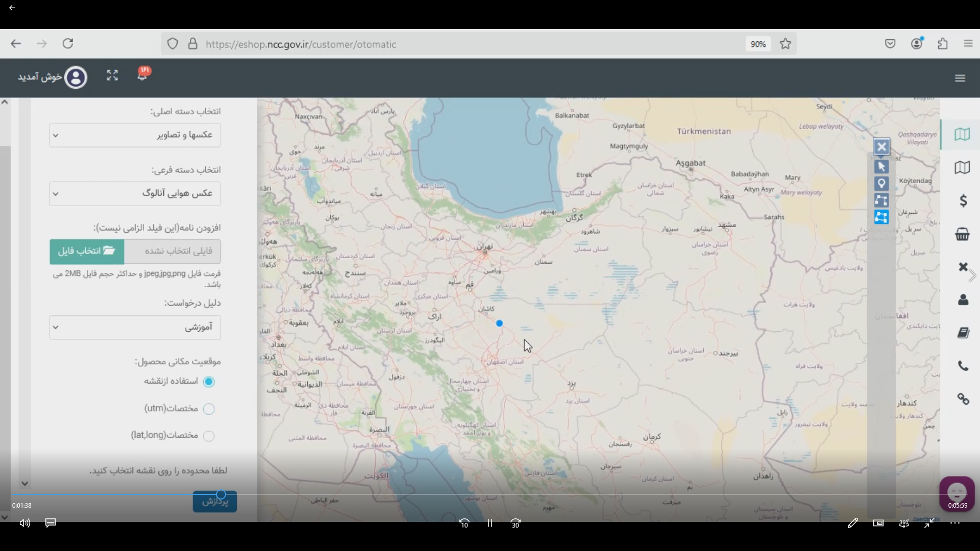
Task: Open more video options ellipsis
Action: (x=955, y=523)
